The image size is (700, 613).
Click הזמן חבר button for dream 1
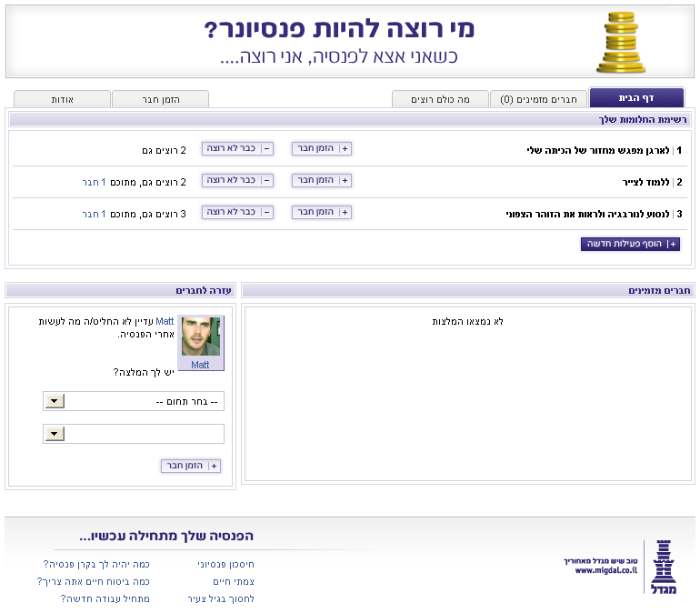pos(322,149)
